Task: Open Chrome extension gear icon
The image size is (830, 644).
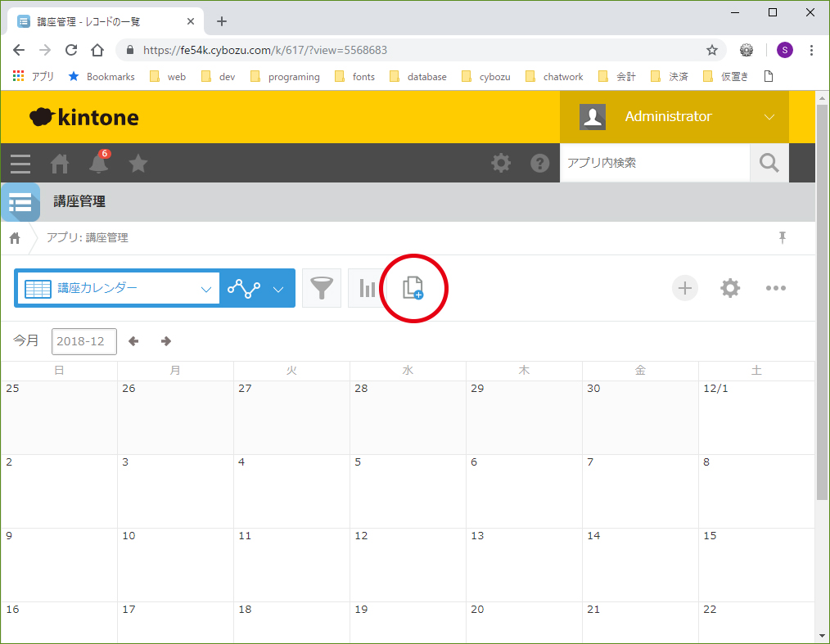Action: [x=747, y=50]
